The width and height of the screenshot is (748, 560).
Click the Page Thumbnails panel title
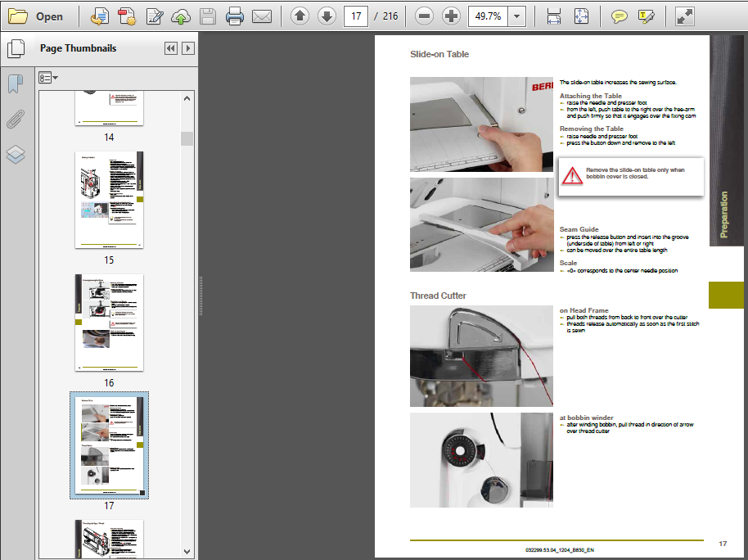point(79,48)
